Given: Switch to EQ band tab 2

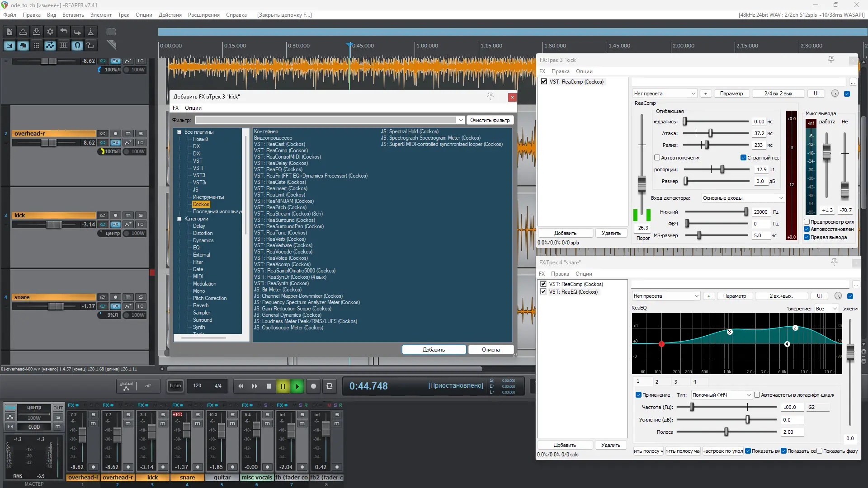Looking at the screenshot, I should tap(657, 382).
